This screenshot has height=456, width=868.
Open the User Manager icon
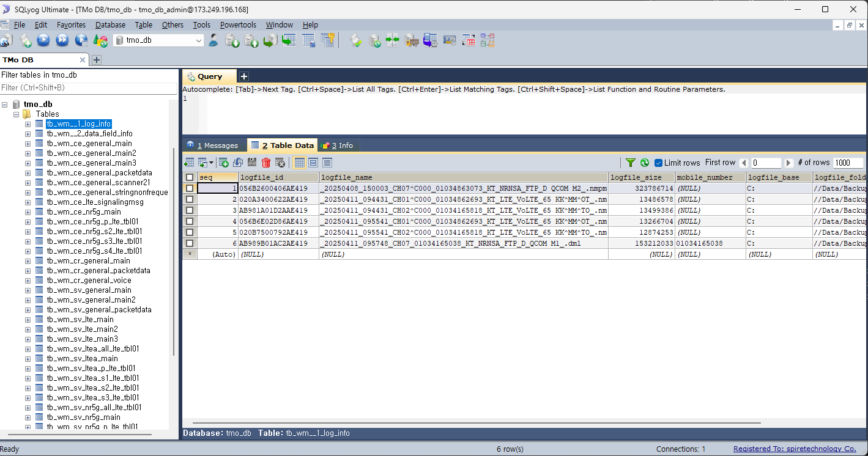click(x=213, y=40)
